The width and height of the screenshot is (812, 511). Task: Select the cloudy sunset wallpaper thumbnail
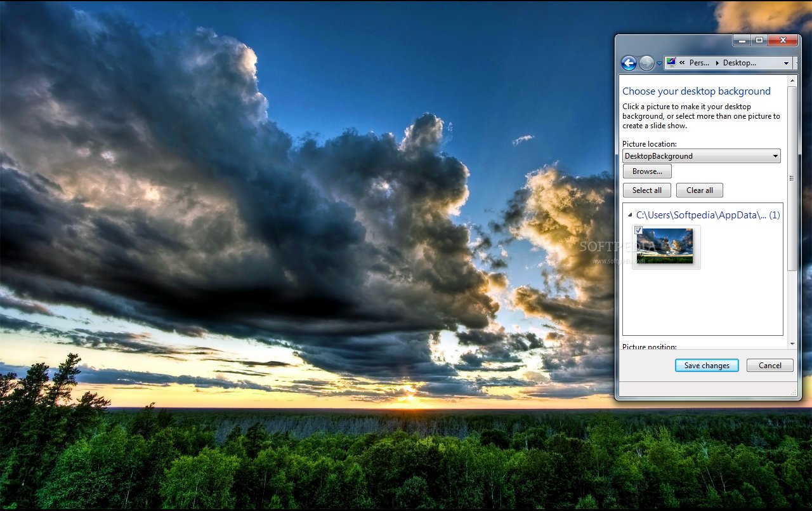pyautogui.click(x=666, y=247)
